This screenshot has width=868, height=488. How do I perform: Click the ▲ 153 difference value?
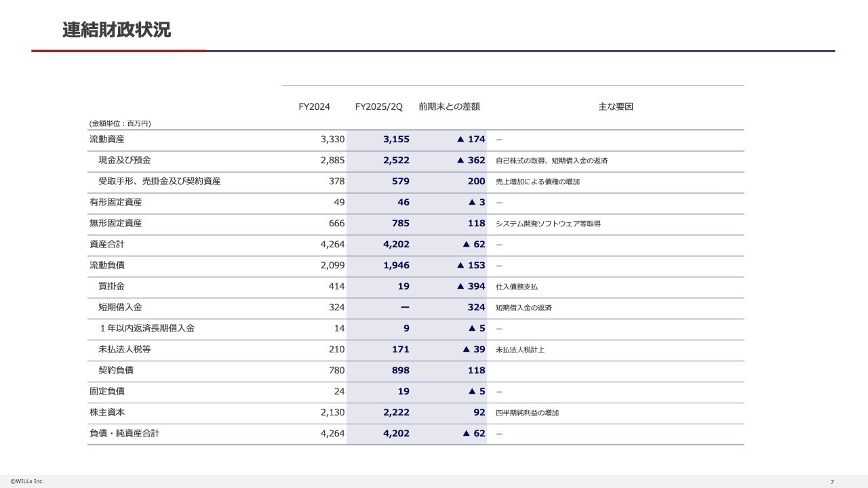(x=471, y=266)
